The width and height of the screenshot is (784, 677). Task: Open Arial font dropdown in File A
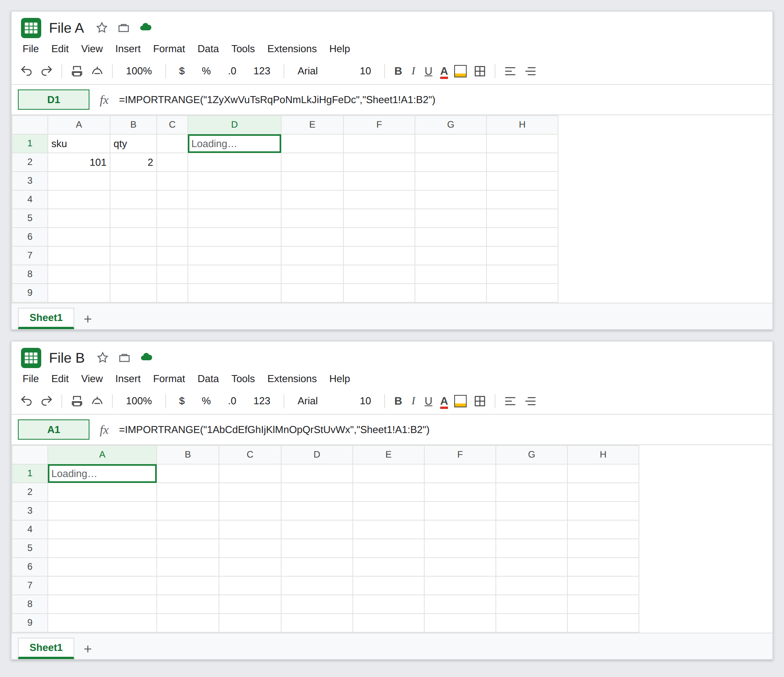308,71
